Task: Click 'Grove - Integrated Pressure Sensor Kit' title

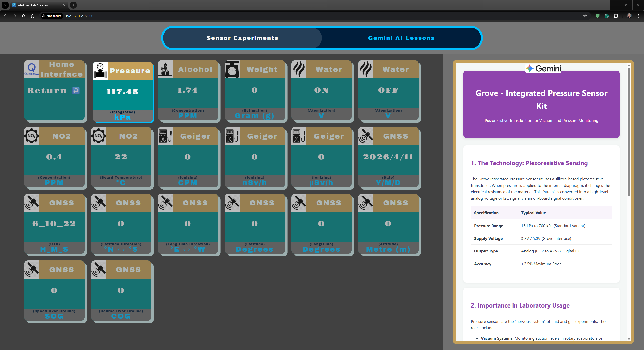Action: click(541, 99)
